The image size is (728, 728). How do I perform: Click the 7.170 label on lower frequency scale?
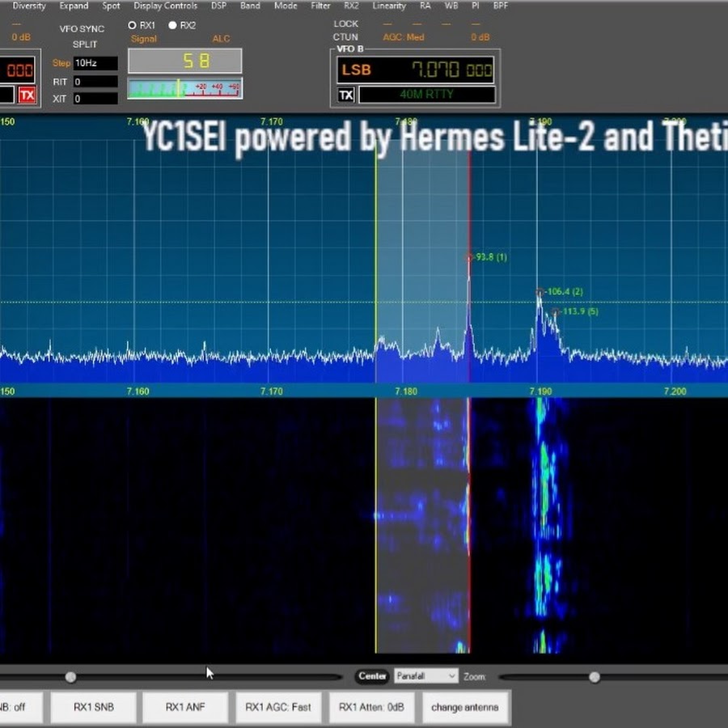[272, 392]
